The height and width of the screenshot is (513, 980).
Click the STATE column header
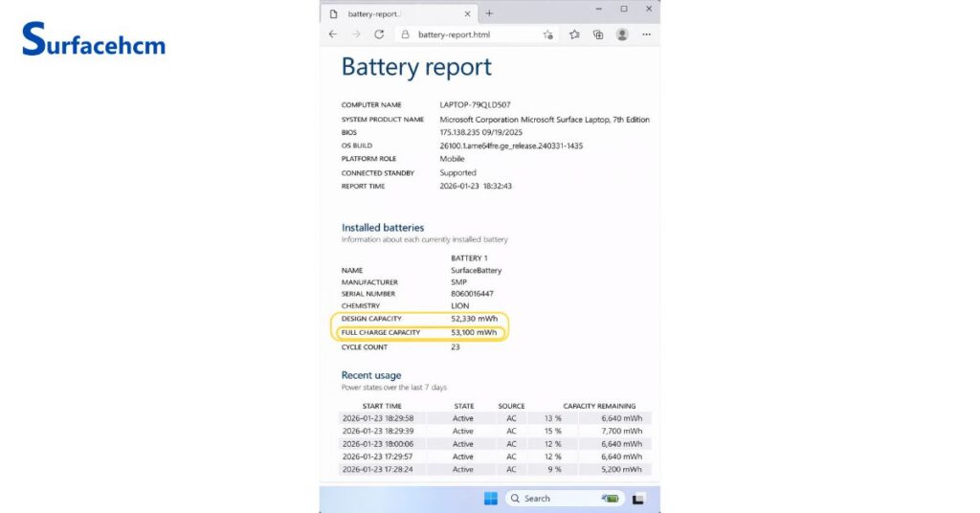tap(464, 406)
